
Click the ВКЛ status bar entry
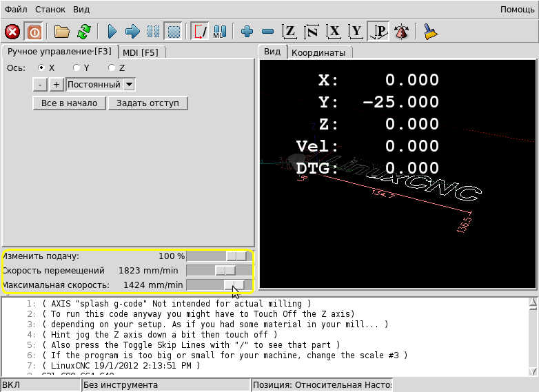coord(41,385)
